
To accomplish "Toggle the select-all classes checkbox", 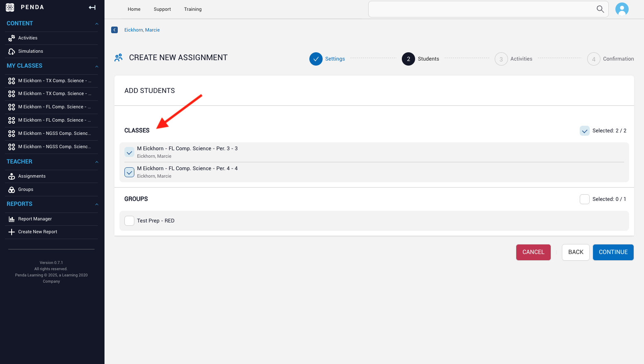I will 584,131.
